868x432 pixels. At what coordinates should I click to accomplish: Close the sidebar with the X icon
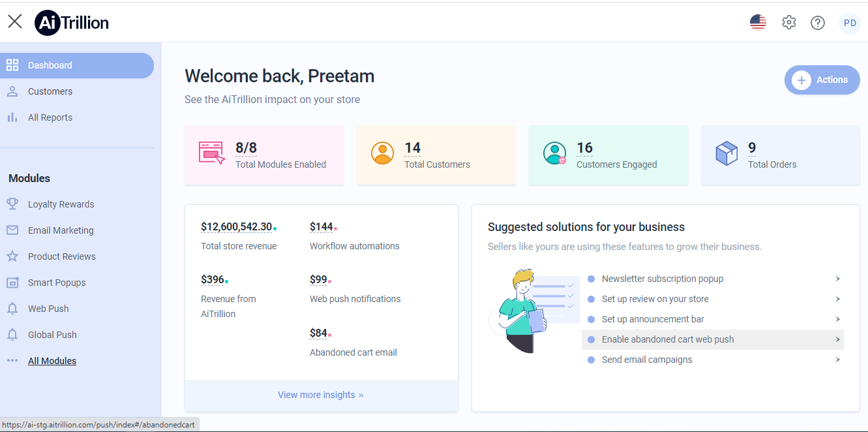[x=15, y=22]
